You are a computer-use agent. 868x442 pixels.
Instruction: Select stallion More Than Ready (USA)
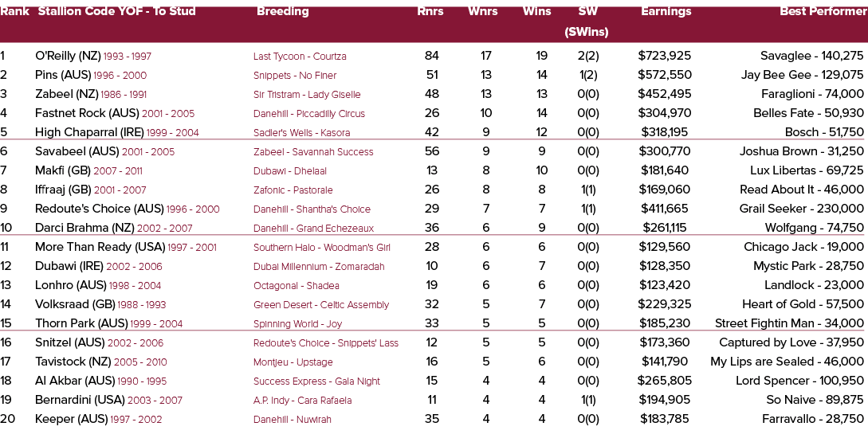click(x=100, y=247)
